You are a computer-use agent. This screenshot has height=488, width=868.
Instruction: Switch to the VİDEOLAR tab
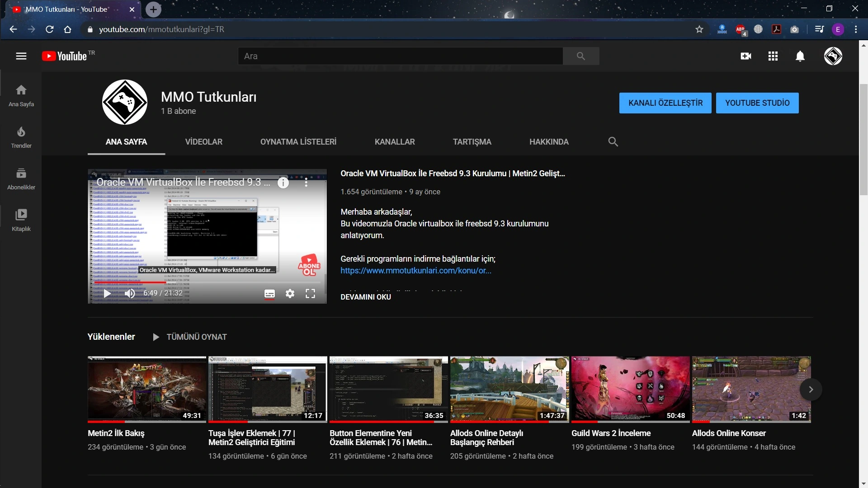pos(204,142)
